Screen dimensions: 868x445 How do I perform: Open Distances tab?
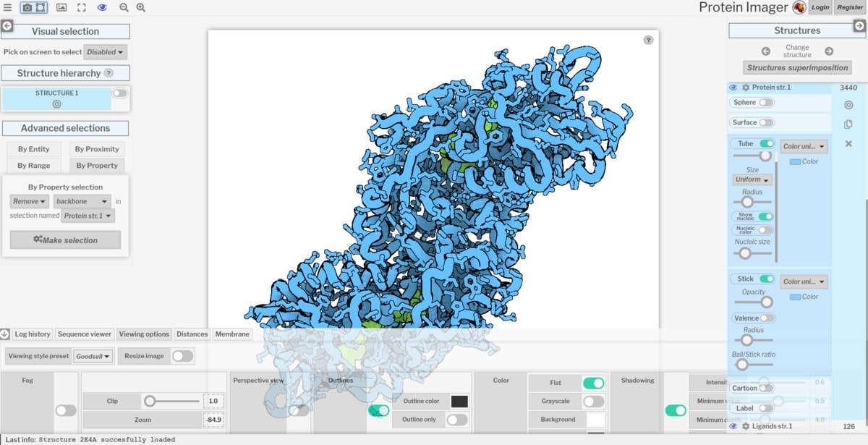point(192,334)
